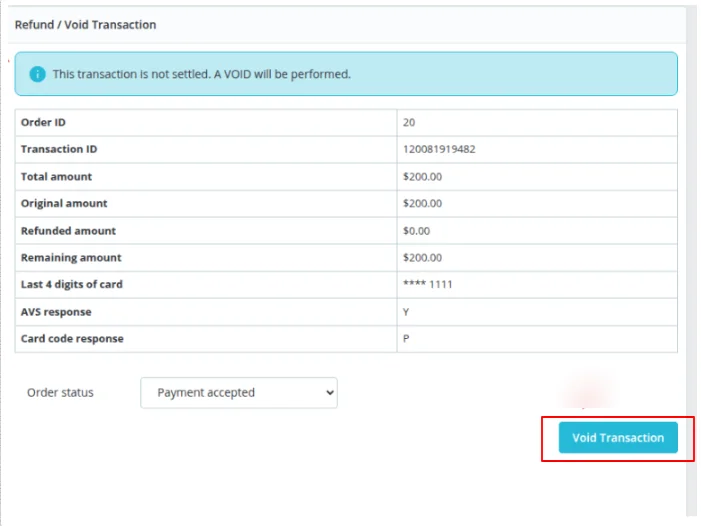Viewport: 701px width, 526px height.
Task: Select the card digits **** 1111
Action: pyautogui.click(x=427, y=284)
